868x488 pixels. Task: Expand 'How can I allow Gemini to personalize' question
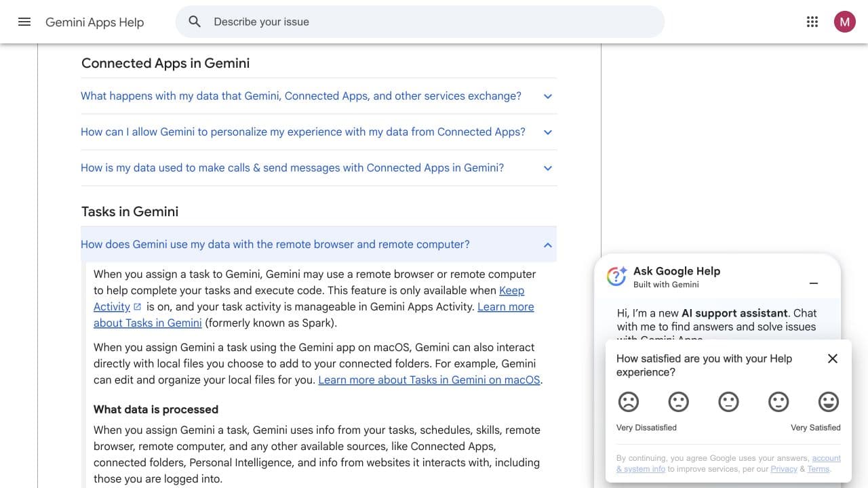point(319,132)
